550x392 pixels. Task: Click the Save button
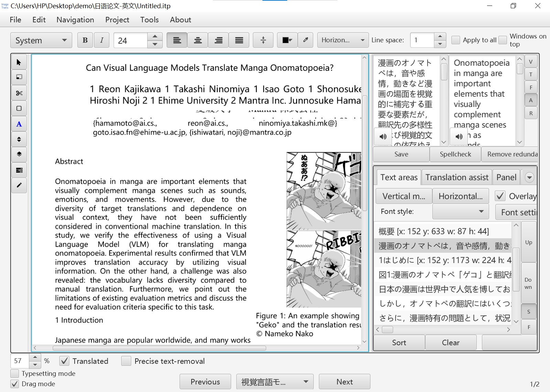point(401,154)
